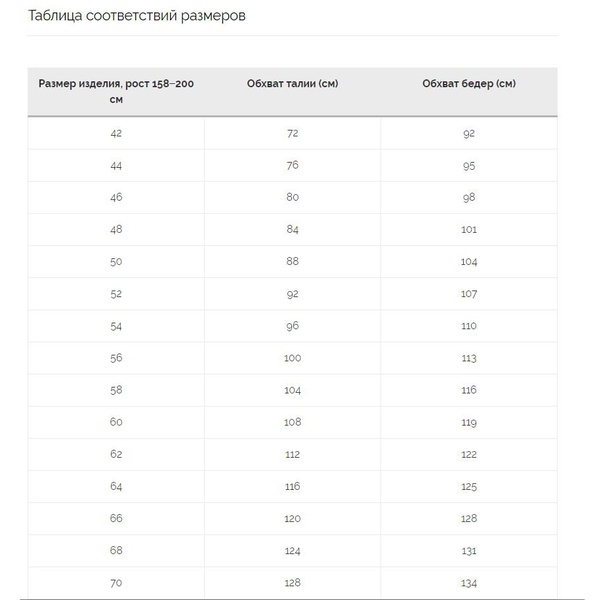Click the 'Обхват бедер (см)' column header
Viewport: 600px width, 600px height.
tap(469, 83)
